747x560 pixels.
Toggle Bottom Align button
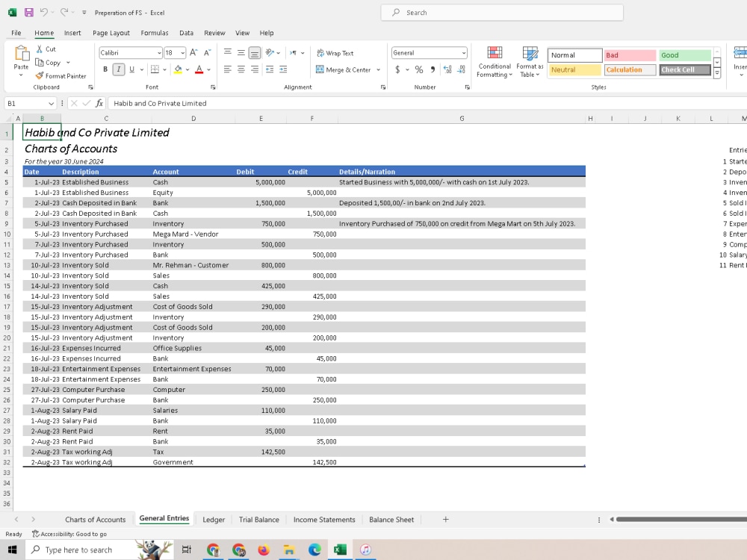pyautogui.click(x=255, y=52)
